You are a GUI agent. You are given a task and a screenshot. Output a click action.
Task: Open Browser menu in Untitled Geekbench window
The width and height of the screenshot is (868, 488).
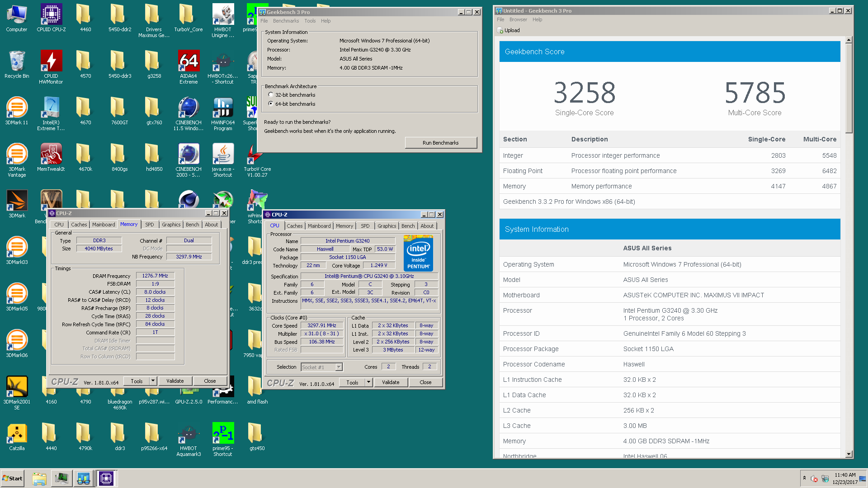click(518, 19)
